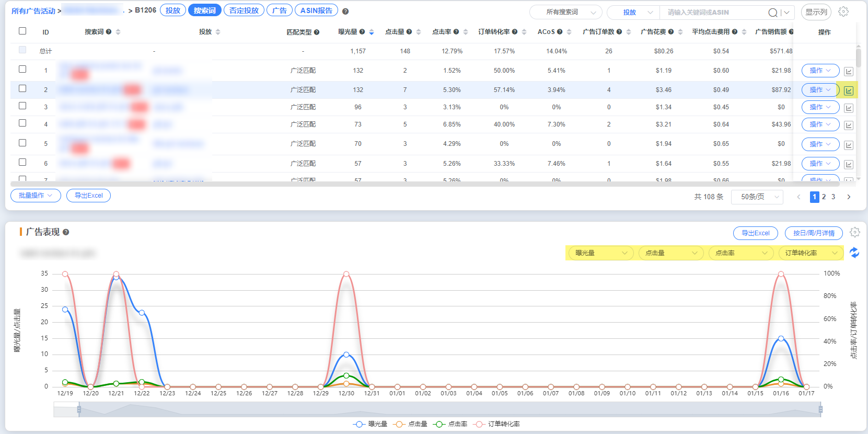The image size is (868, 434).
Task: Focus the keyword or ASIN search field
Action: [x=714, y=13]
